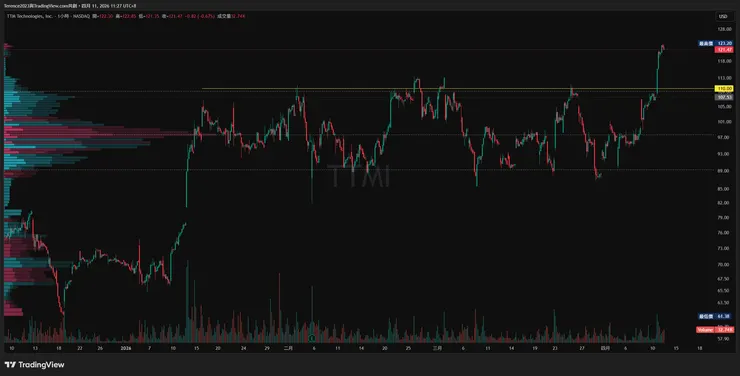
Task: Click the 97.00 price axis value
Action: pos(724,137)
